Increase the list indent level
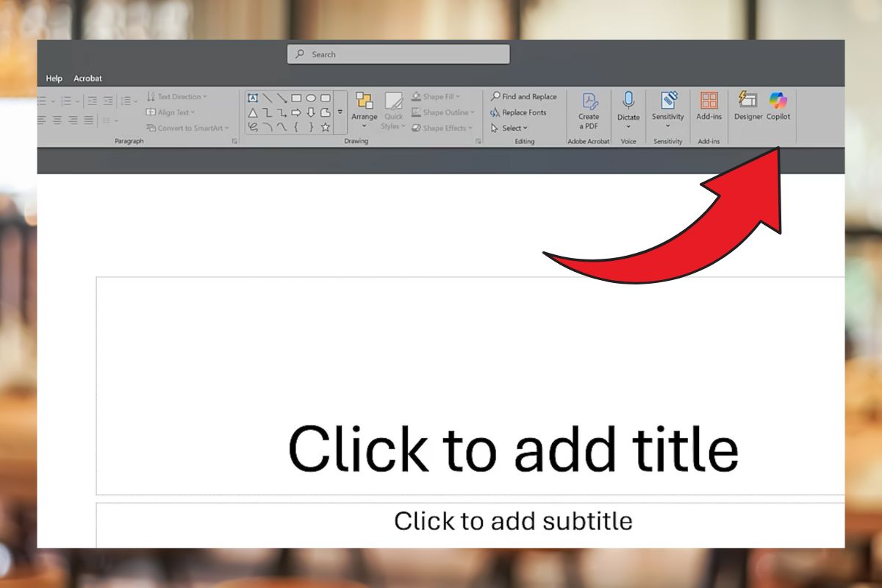 [108, 101]
